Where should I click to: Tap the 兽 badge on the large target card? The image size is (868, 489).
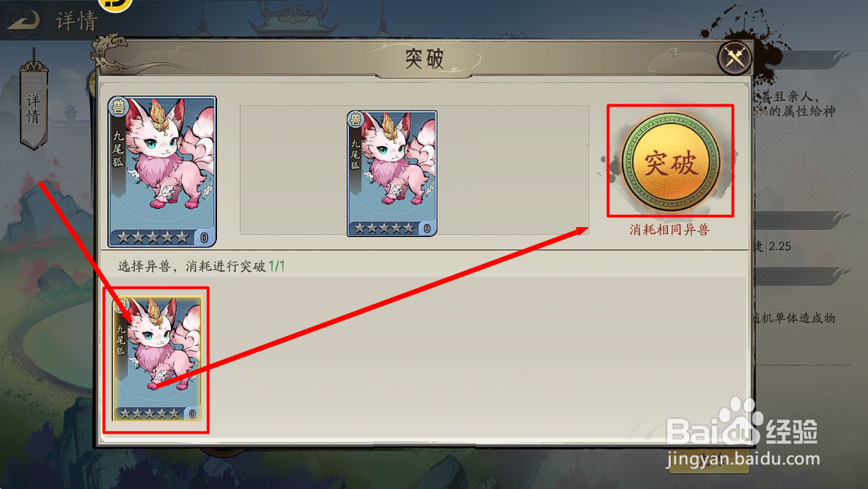tap(118, 107)
